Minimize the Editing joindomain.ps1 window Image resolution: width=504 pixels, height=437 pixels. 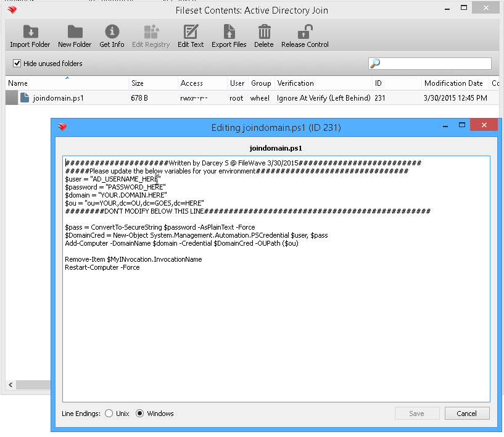(445, 127)
